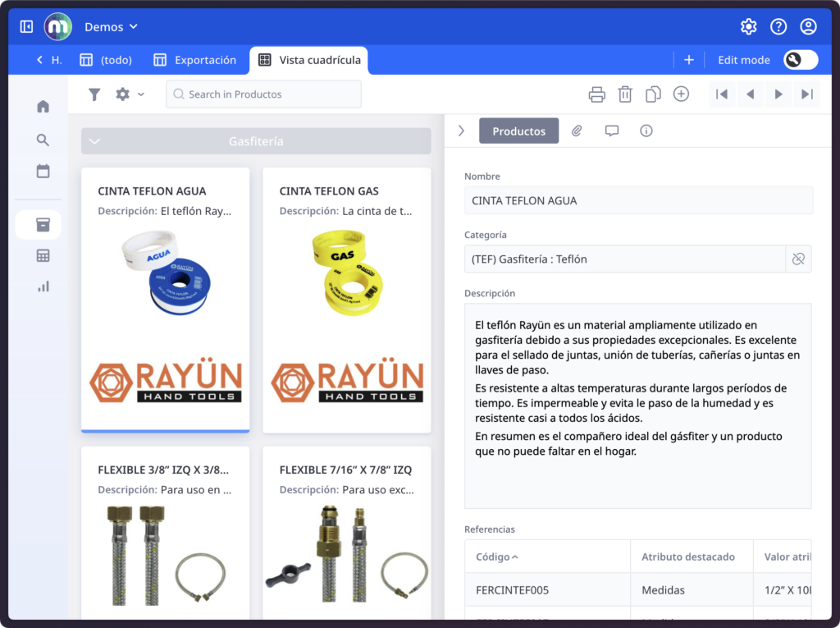
Task: Go to the next record
Action: click(x=778, y=94)
